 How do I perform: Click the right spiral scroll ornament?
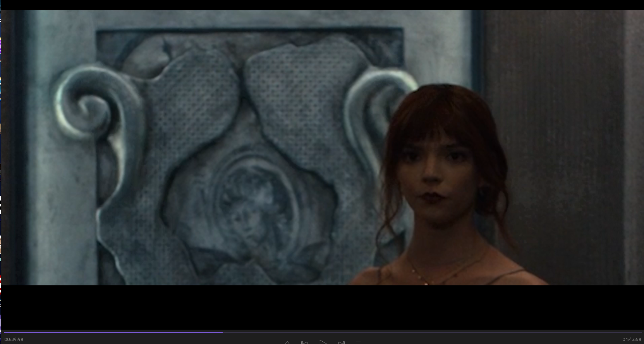(x=372, y=105)
